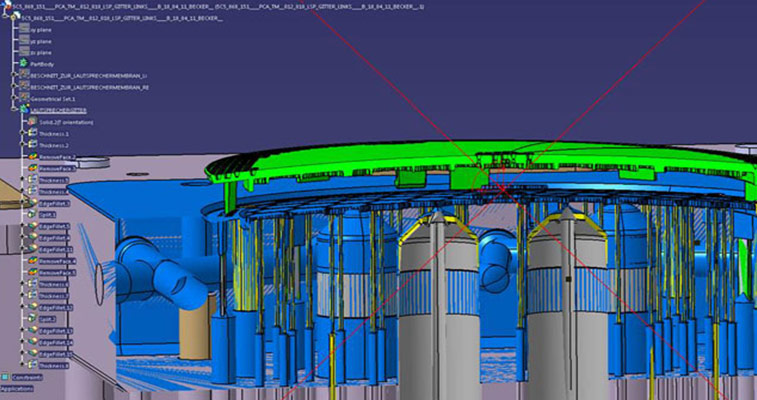Expand the EdgeFillet.13 tree node

coord(22,330)
